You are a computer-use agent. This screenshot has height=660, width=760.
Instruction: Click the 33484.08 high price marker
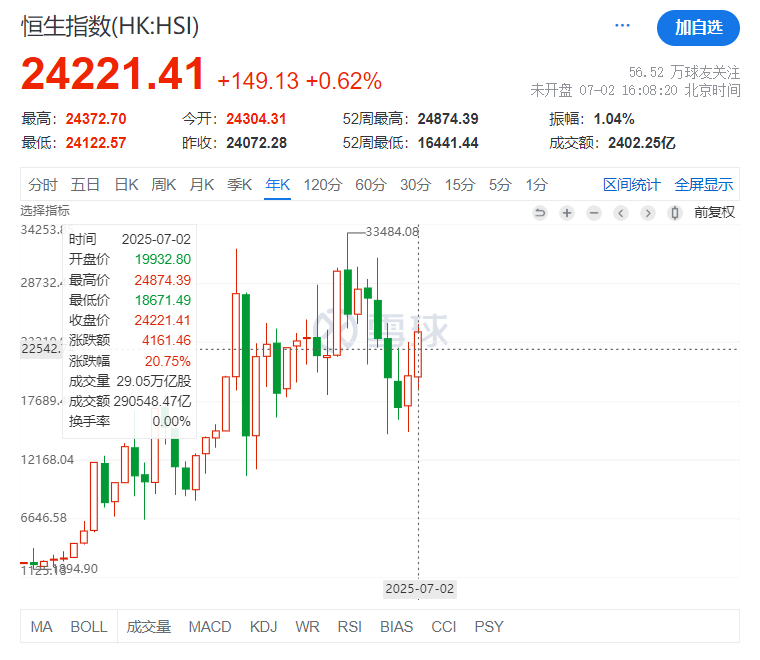pos(392,232)
